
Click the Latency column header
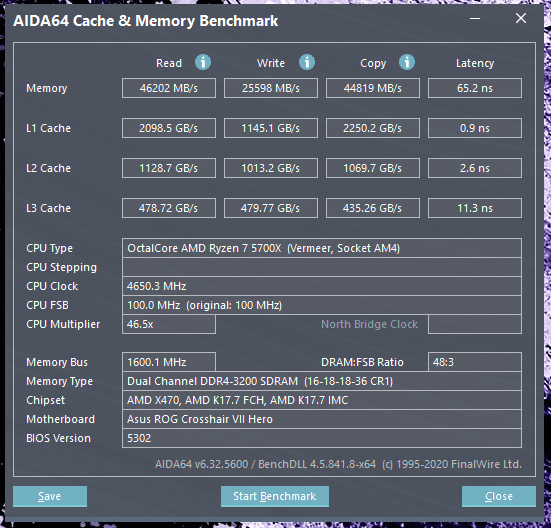point(475,64)
